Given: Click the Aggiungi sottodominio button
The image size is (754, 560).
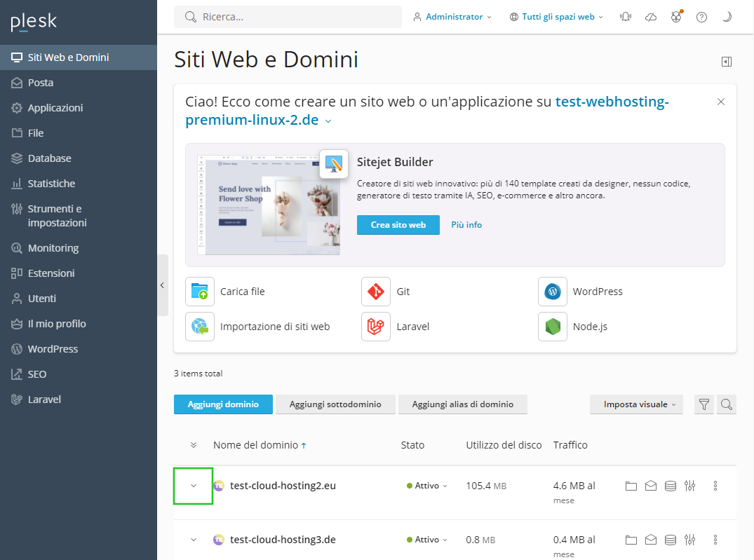Looking at the screenshot, I should [335, 404].
